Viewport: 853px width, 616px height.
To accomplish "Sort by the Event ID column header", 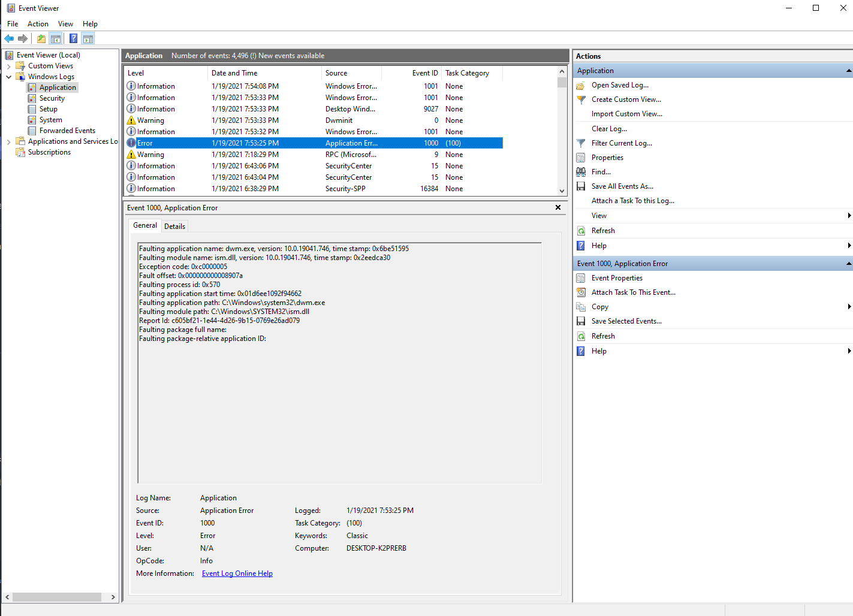I will [412, 73].
